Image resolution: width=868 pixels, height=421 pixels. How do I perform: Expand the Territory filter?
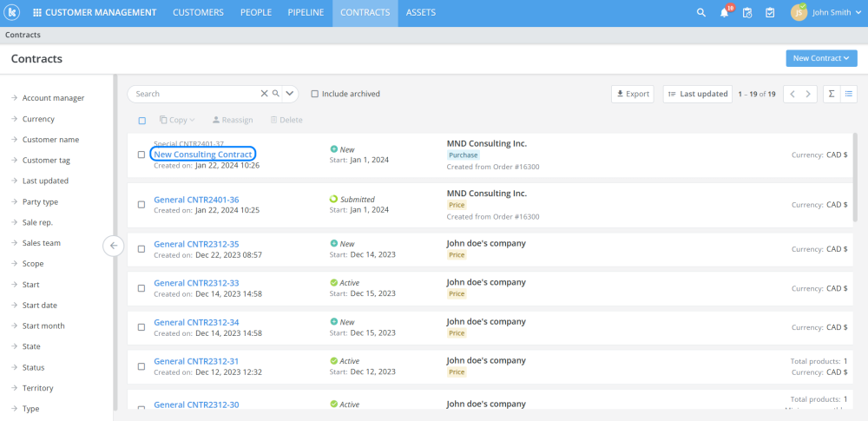(37, 388)
